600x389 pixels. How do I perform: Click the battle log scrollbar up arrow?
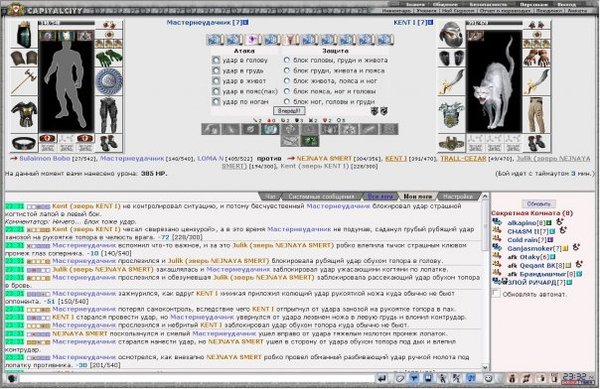485,197
